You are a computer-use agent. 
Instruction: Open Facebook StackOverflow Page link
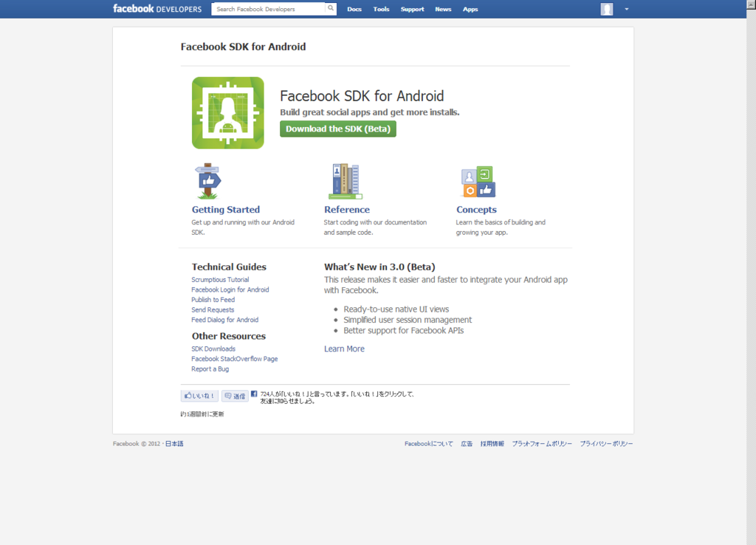click(234, 359)
